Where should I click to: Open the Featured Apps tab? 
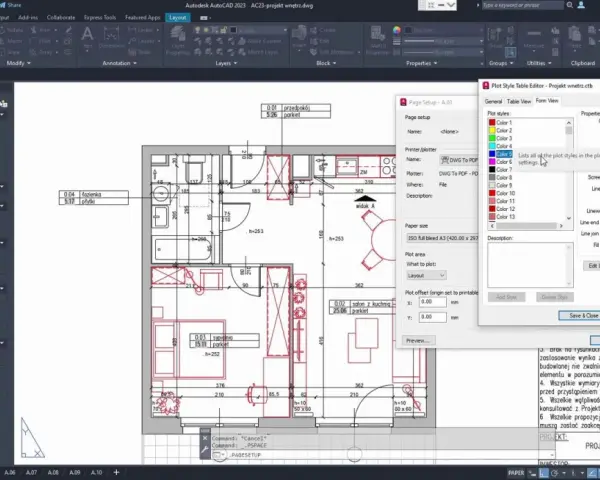[142, 17]
